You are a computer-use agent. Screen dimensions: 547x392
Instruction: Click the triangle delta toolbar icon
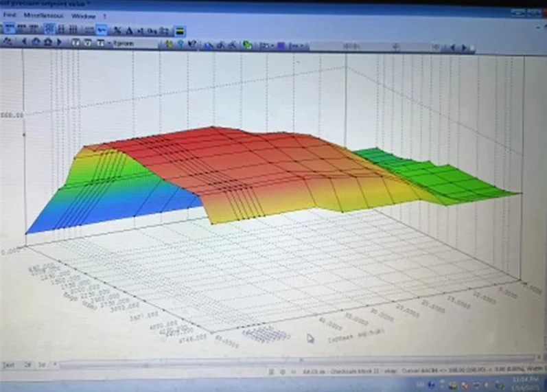pos(129,31)
